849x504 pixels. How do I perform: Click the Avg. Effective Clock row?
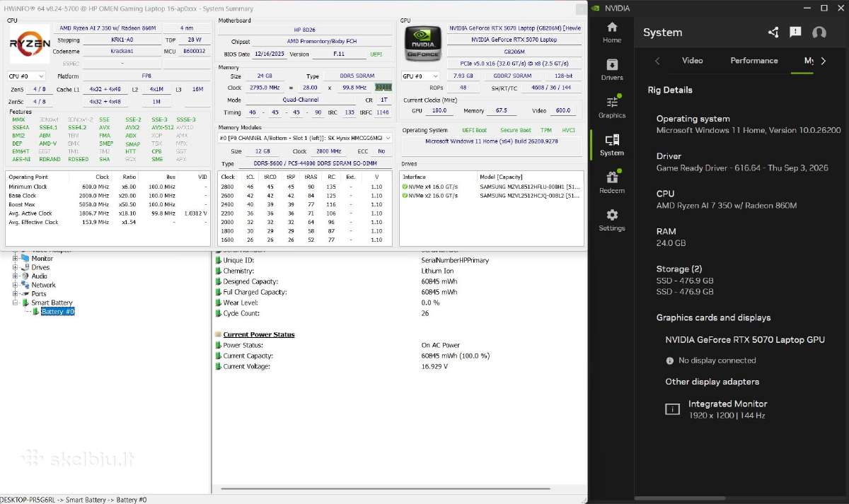[x=109, y=222]
